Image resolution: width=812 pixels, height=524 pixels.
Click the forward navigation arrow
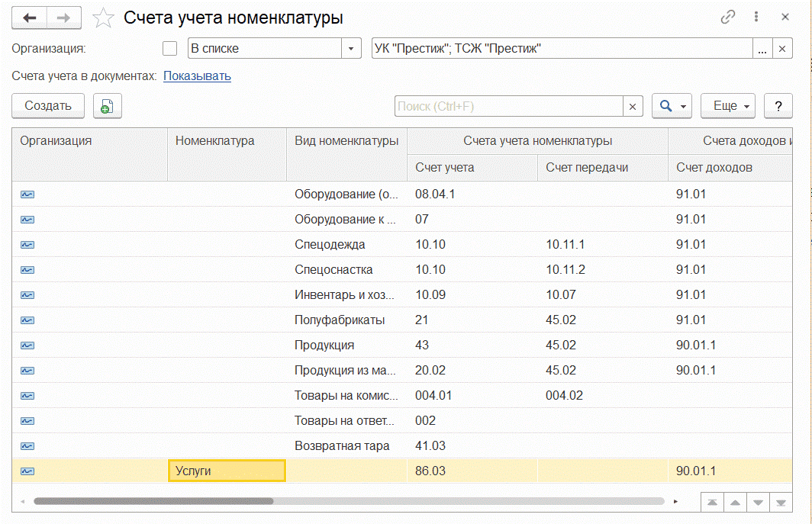[x=66, y=18]
